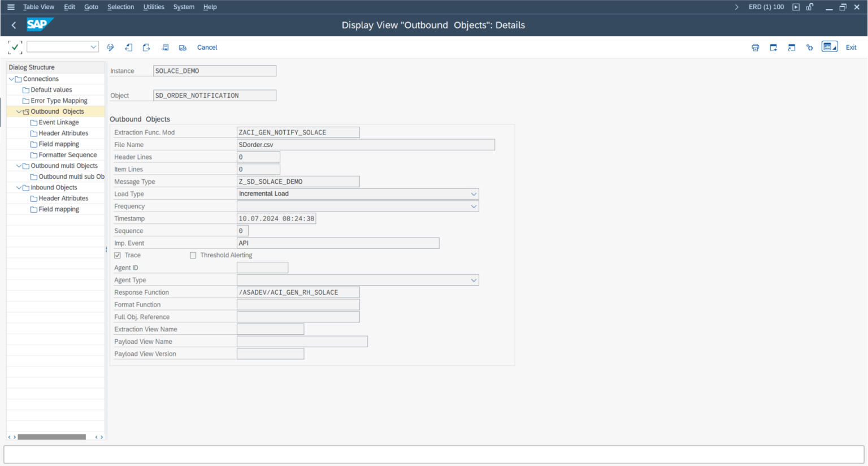Select the Display/Change pencil icon
The width and height of the screenshot is (868, 466).
coord(111,47)
